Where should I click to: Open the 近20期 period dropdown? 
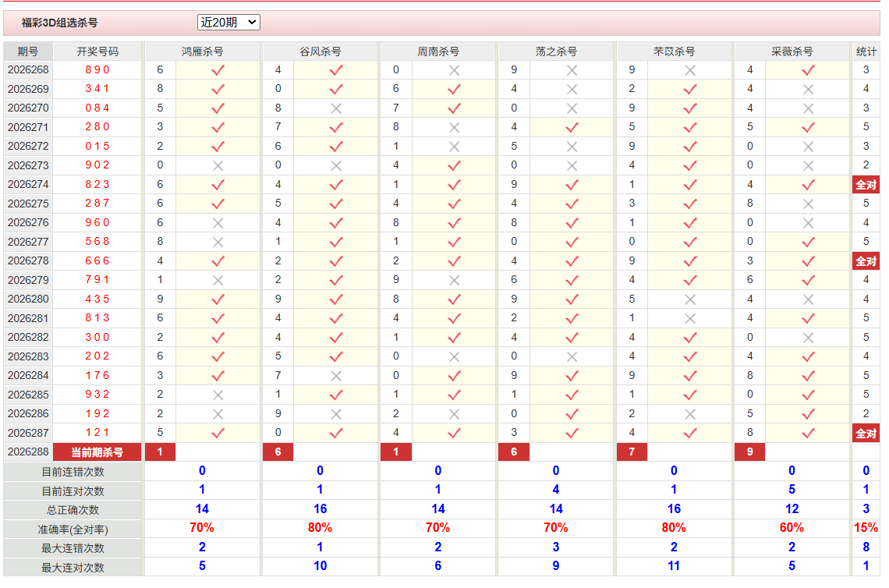[228, 22]
